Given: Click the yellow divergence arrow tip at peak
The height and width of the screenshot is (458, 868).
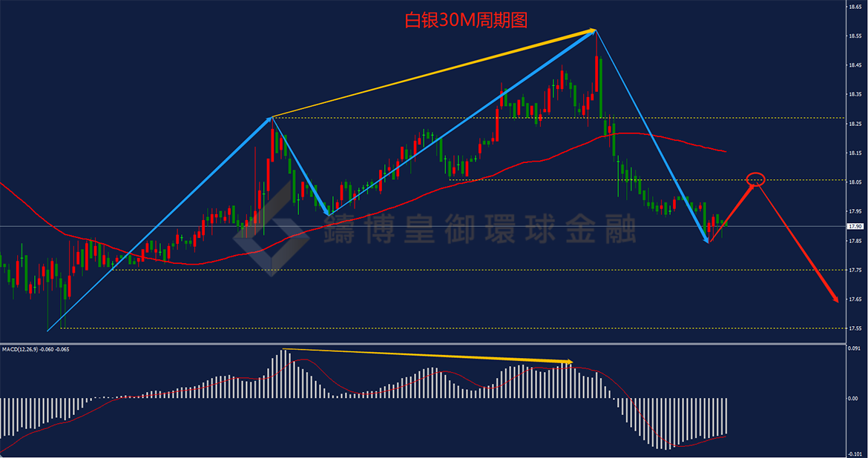Looking at the screenshot, I should [x=592, y=30].
